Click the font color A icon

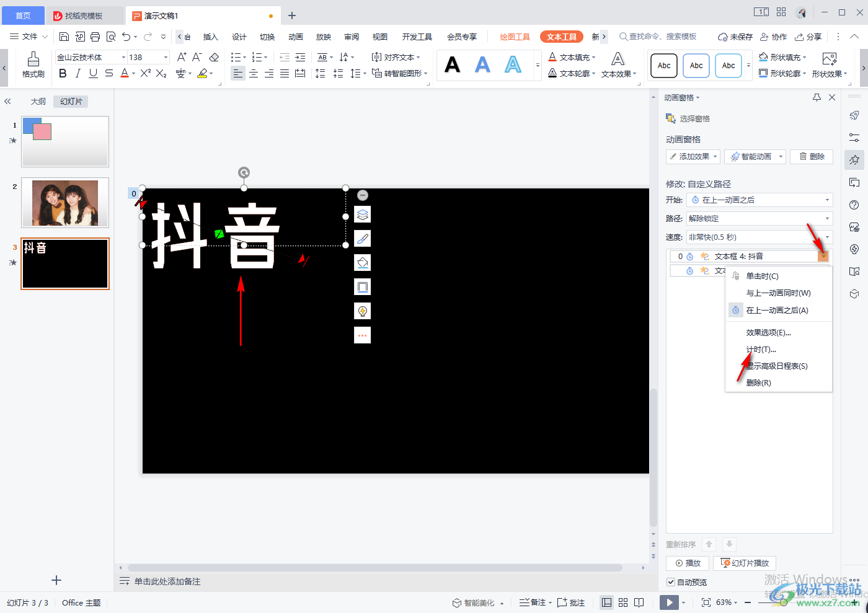tap(125, 74)
